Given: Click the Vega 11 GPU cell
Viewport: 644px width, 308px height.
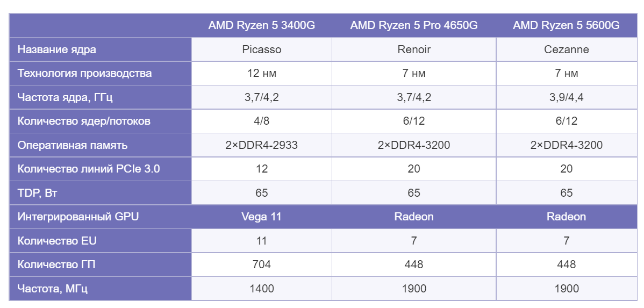Looking at the screenshot, I should click(261, 217).
